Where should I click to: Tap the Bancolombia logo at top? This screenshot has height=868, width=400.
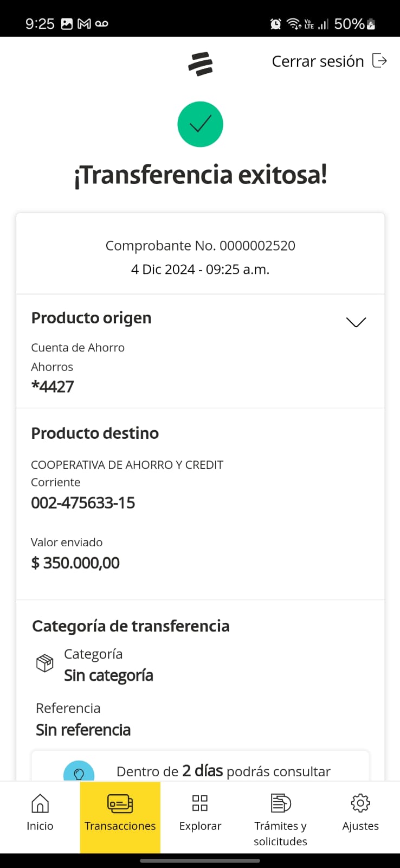point(201,63)
